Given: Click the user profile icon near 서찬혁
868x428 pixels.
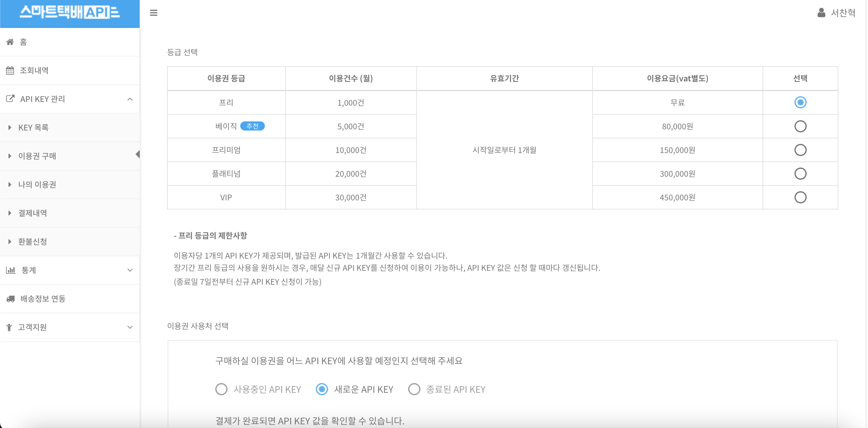Looking at the screenshot, I should point(821,13).
